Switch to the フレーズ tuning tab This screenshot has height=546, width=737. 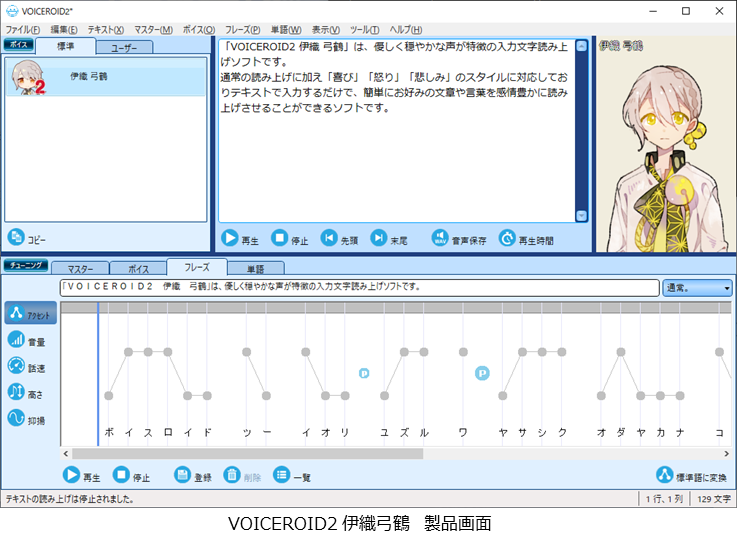[197, 267]
